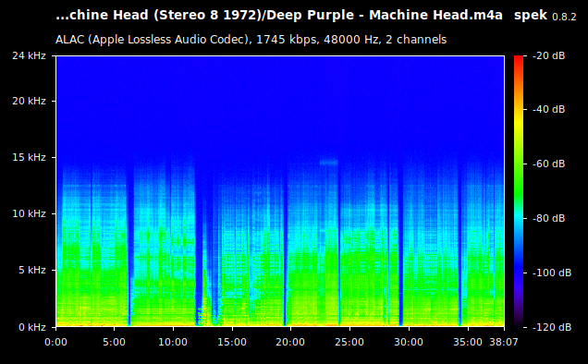Click the '-20 dB' scale label
The height and width of the screenshot is (364, 588).
548,55
